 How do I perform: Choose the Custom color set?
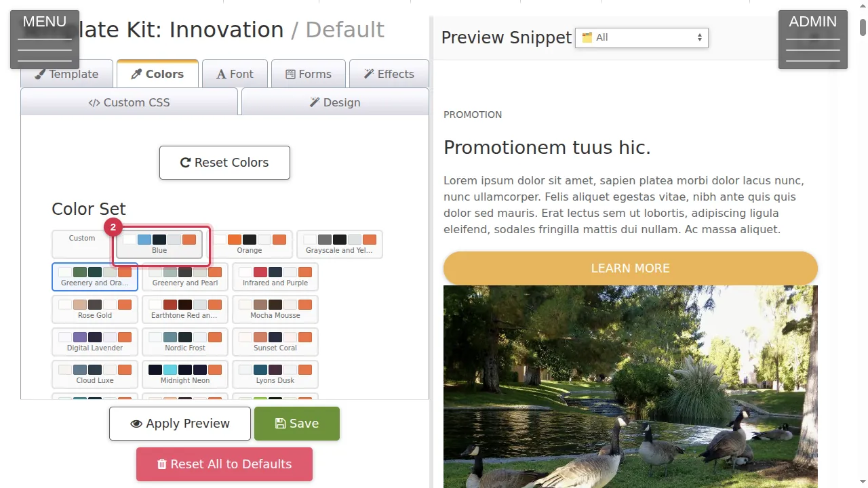tap(82, 244)
